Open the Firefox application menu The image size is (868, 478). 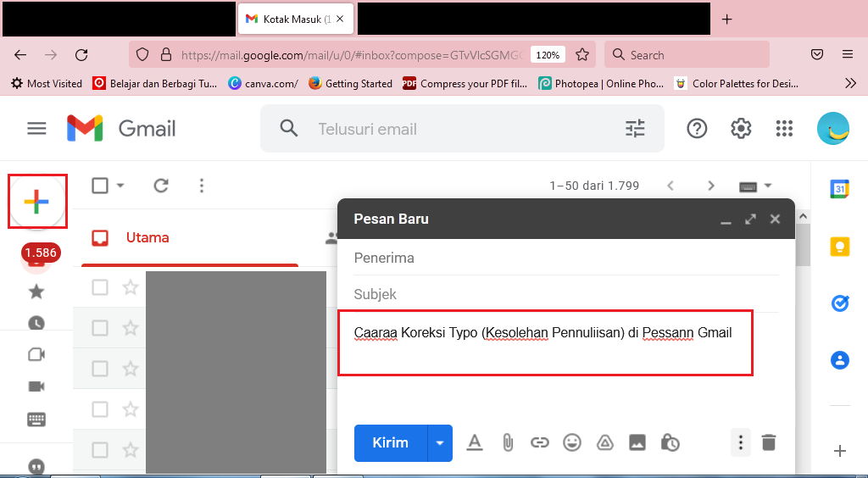[848, 54]
